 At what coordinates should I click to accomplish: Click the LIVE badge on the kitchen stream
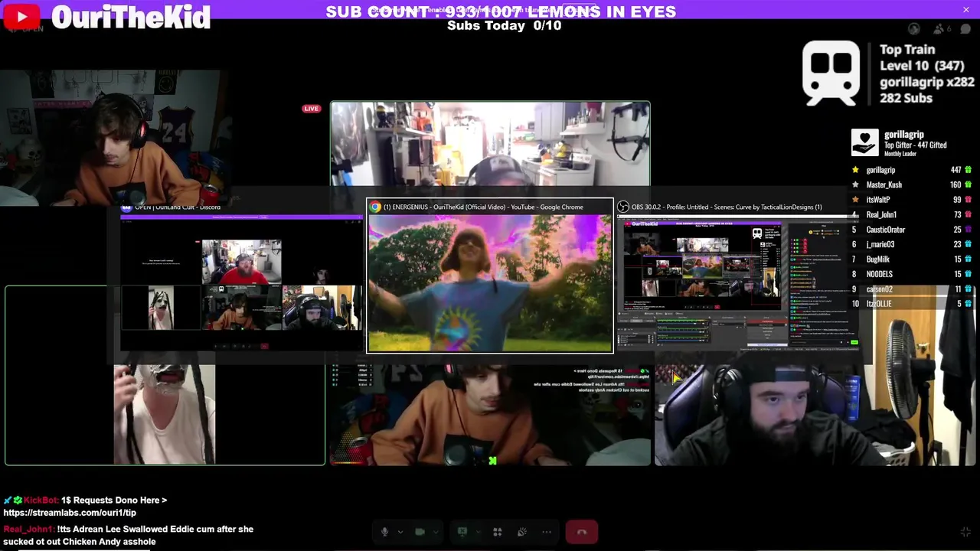(311, 109)
